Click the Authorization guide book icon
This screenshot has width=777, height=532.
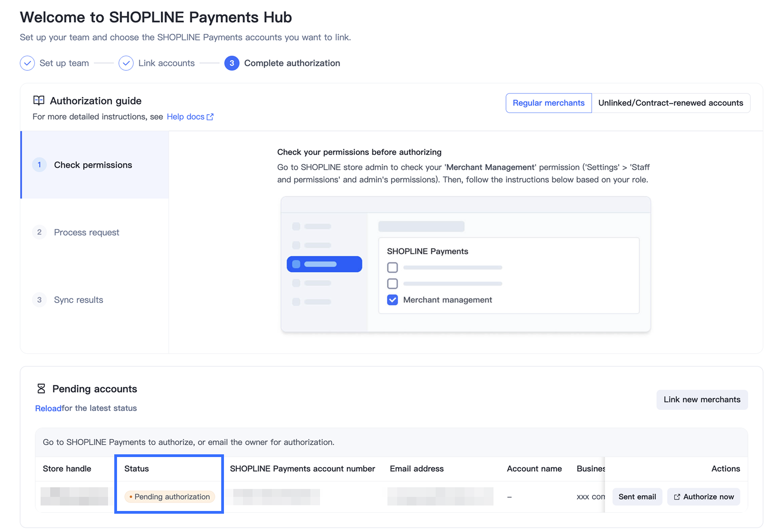tap(39, 101)
